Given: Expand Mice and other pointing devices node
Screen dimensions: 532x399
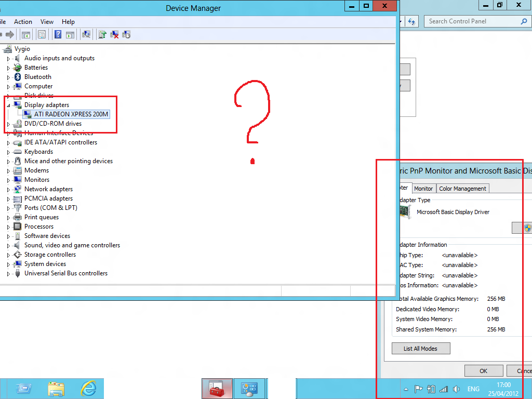Looking at the screenshot, I should pos(8,162).
